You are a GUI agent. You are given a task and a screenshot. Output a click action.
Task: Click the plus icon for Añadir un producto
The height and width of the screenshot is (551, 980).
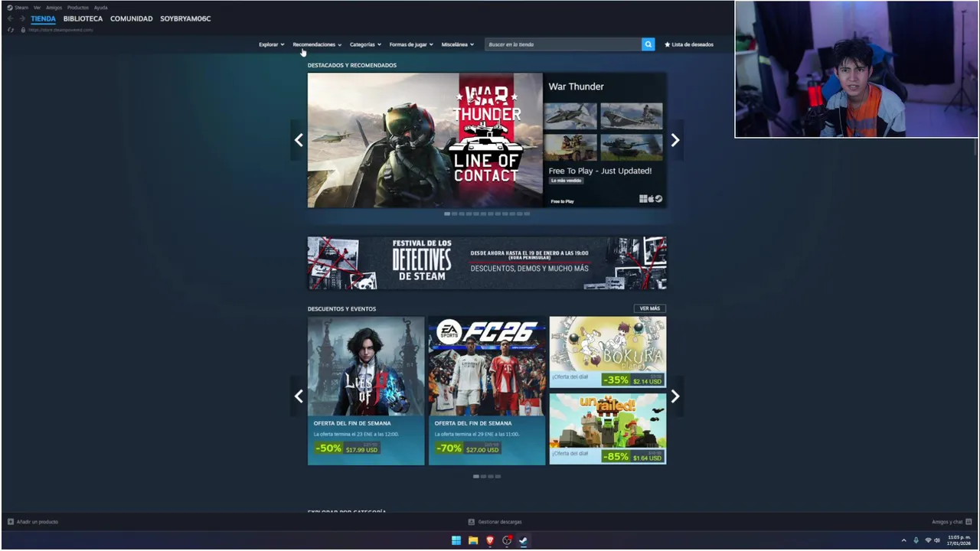(x=11, y=522)
